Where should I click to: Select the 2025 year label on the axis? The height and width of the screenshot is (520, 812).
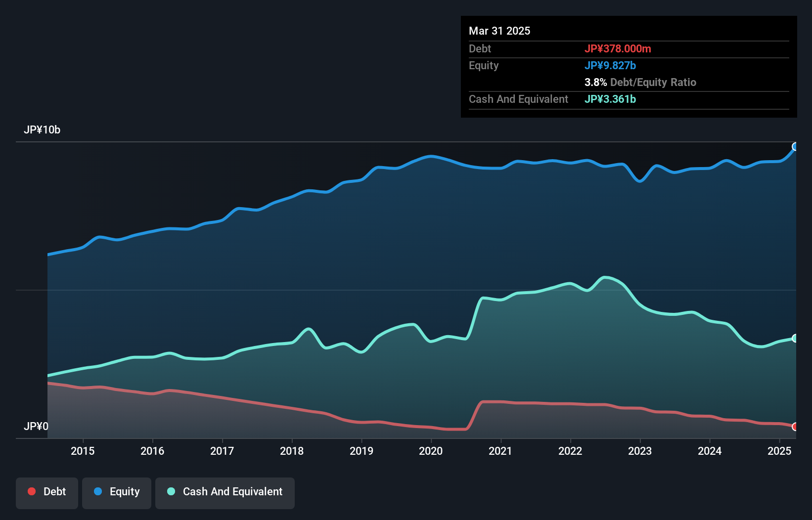click(780, 451)
